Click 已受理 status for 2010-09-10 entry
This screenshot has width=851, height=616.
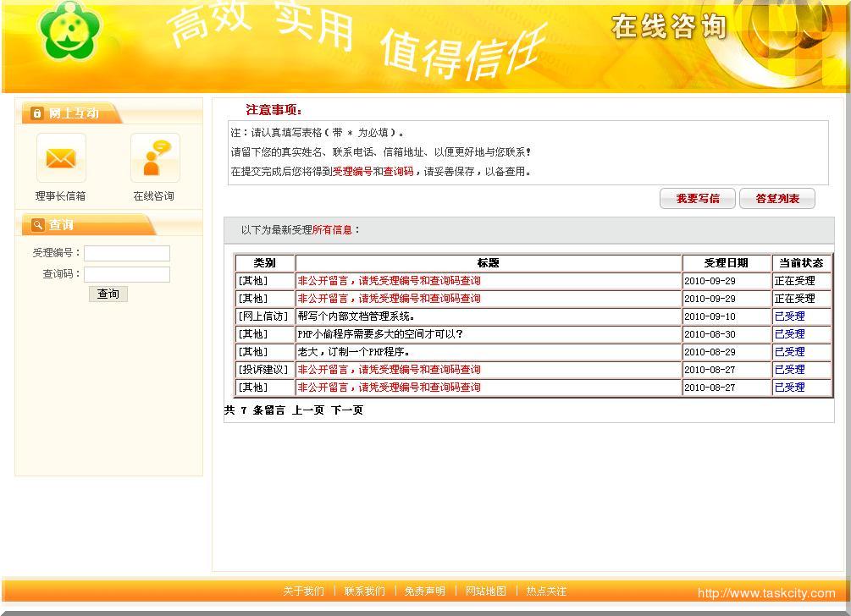[789, 316]
